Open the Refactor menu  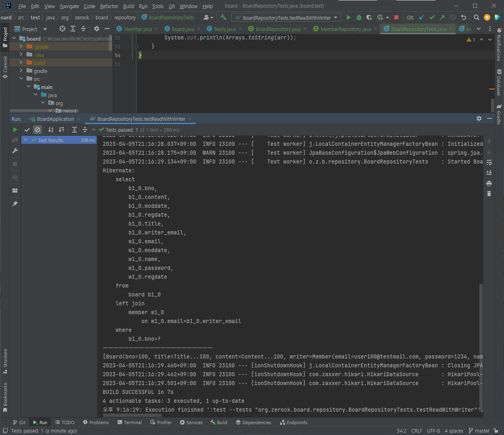(109, 6)
